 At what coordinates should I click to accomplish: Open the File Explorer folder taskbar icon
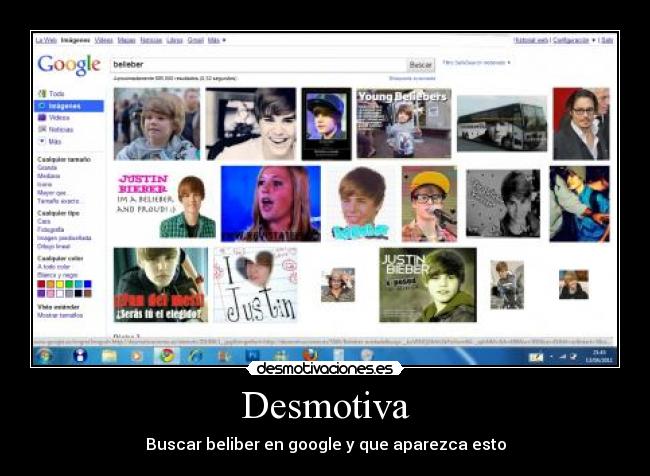coord(109,356)
